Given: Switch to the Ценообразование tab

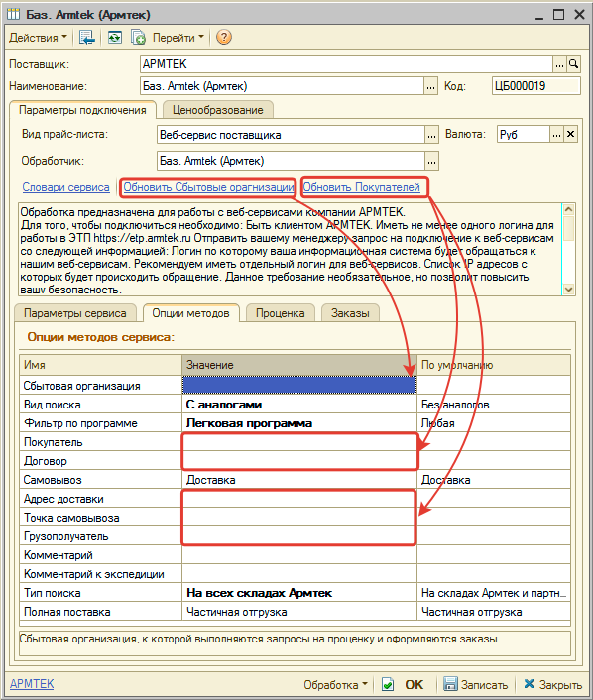Looking at the screenshot, I should coord(218,110).
